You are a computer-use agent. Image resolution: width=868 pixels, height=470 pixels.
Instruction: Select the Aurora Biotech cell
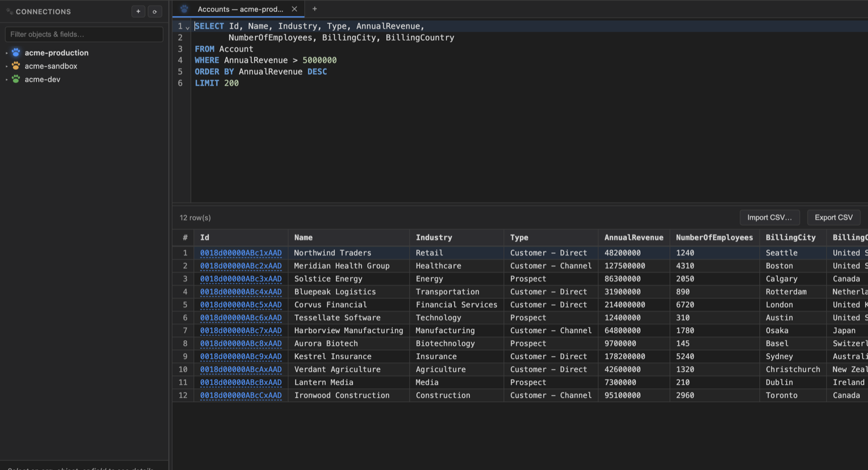(349, 344)
